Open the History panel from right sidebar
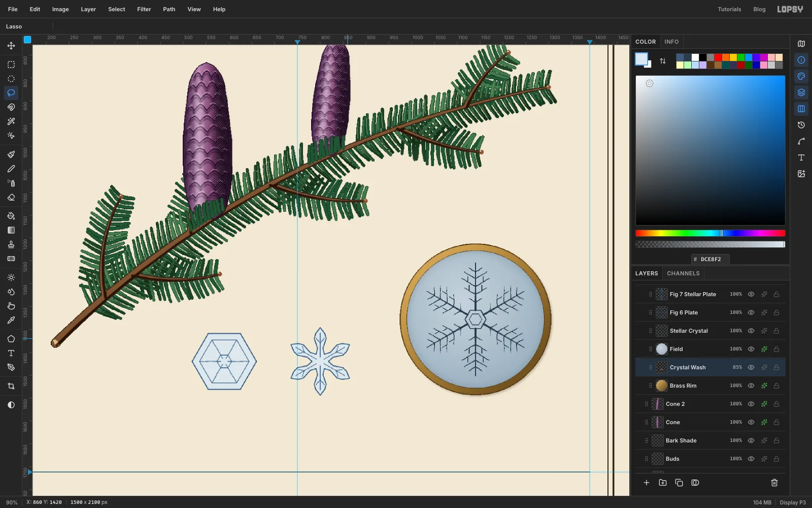Image resolution: width=812 pixels, height=508 pixels. (801, 125)
